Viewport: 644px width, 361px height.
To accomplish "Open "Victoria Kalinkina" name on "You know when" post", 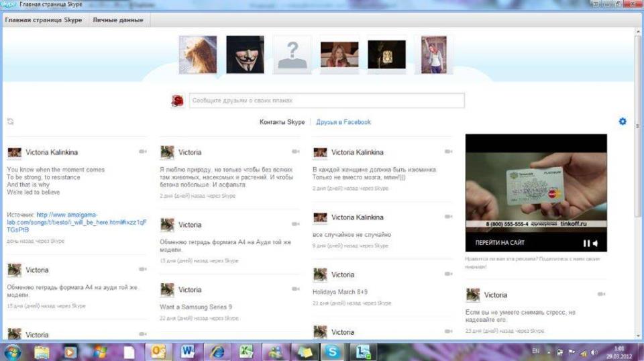I will pyautogui.click(x=52, y=152).
